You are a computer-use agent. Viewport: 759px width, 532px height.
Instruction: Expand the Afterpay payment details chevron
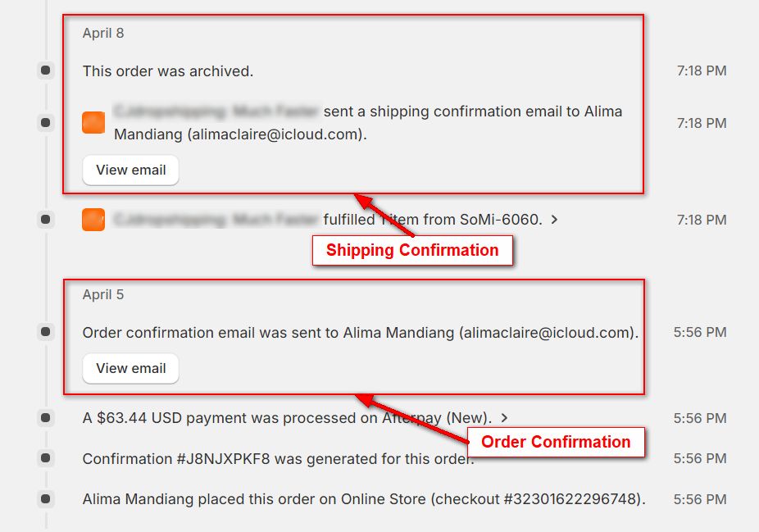click(x=503, y=418)
